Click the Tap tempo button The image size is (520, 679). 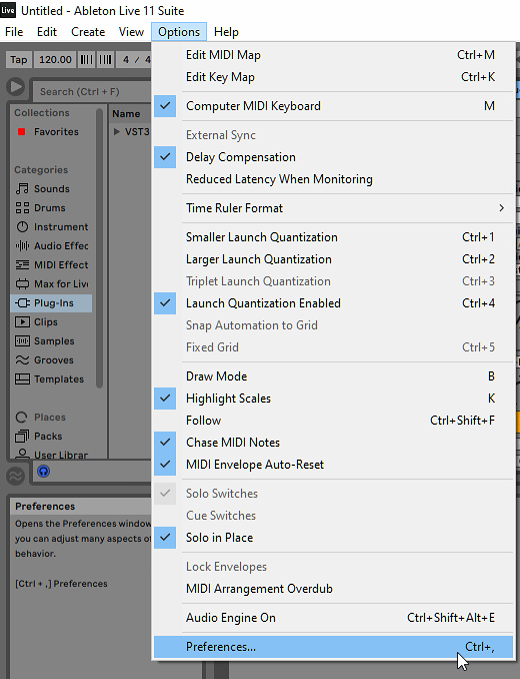pyautogui.click(x=19, y=59)
